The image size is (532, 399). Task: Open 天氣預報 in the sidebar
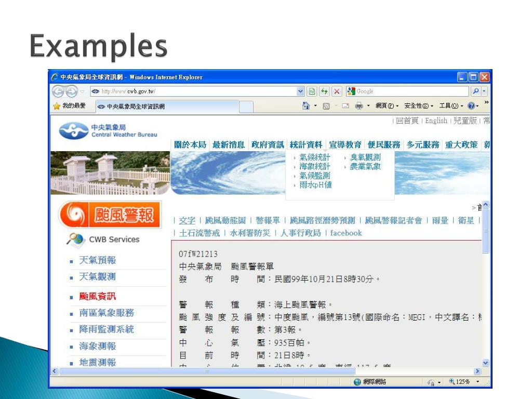[97, 260]
